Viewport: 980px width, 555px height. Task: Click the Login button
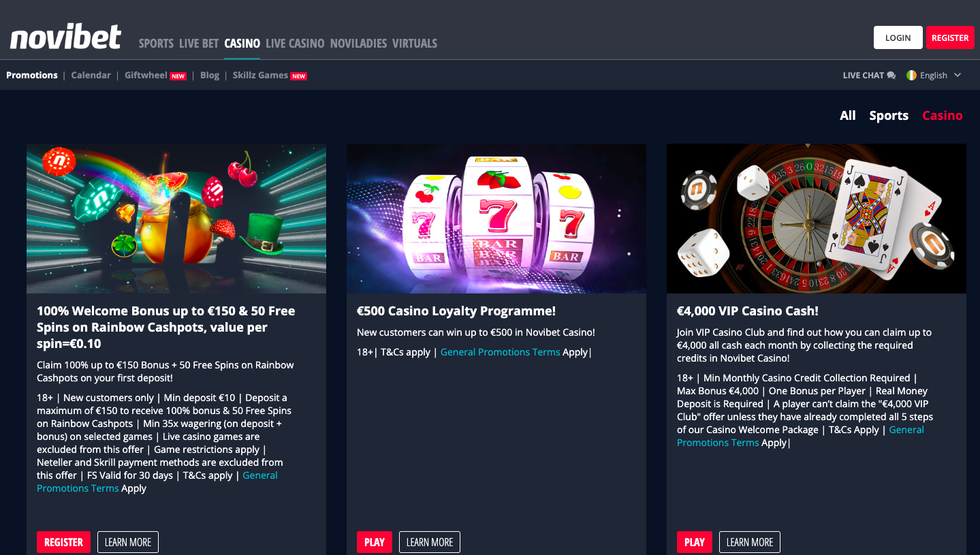(898, 37)
